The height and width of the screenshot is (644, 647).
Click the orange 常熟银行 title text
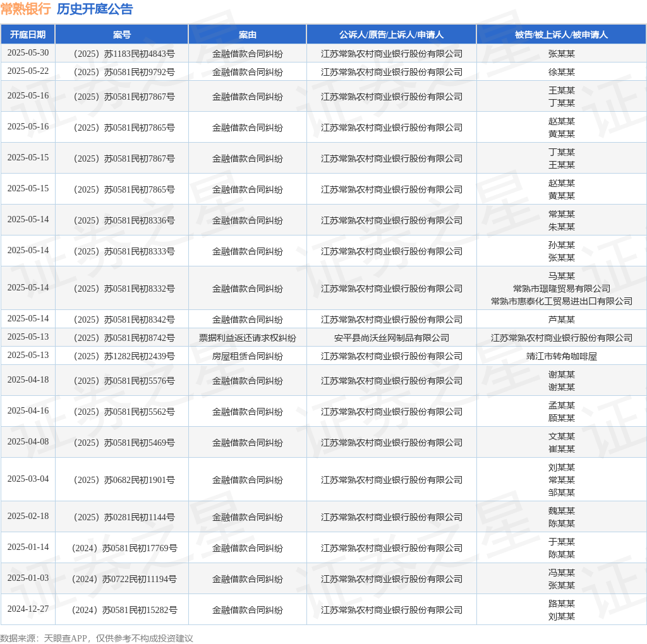[25, 9]
